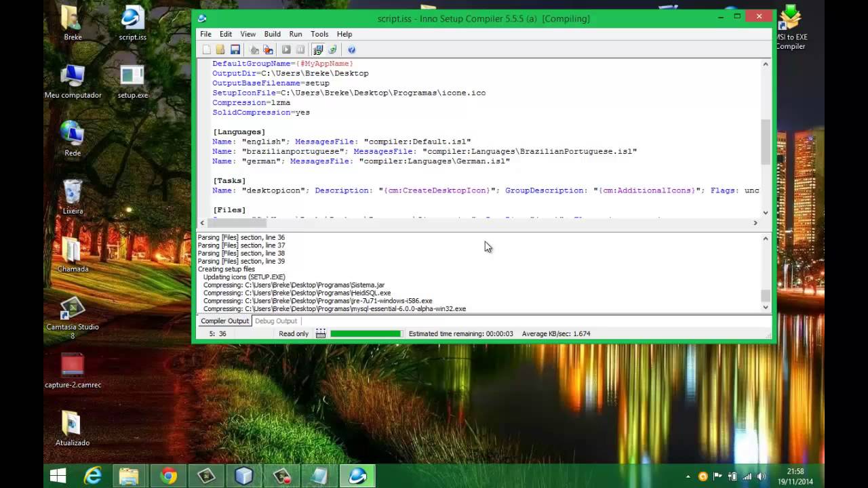Screen dimensions: 868x488
Task: Select the Atualizado folder desktop icon
Action: pyautogui.click(x=73, y=428)
